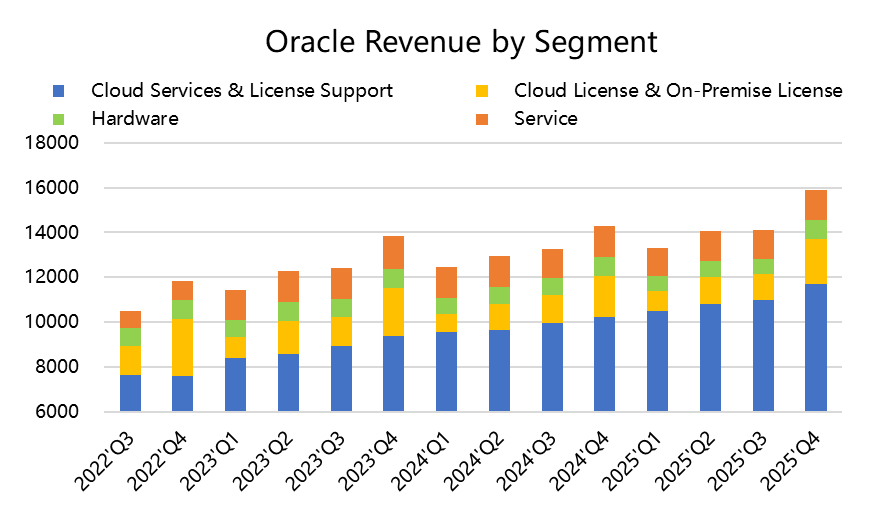Viewport: 869px width, 517px height.
Task: Select the yellow bar segment for 2024'Q3
Action: (x=553, y=309)
